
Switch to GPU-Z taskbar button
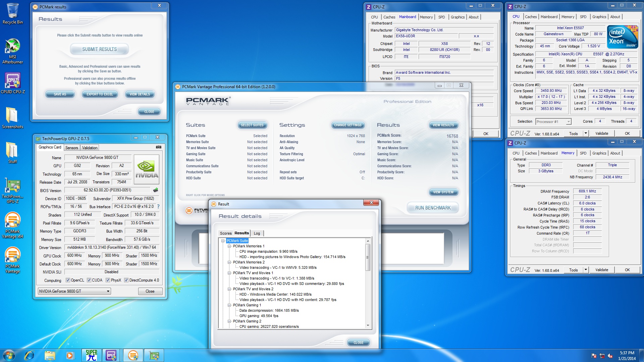[154, 355]
